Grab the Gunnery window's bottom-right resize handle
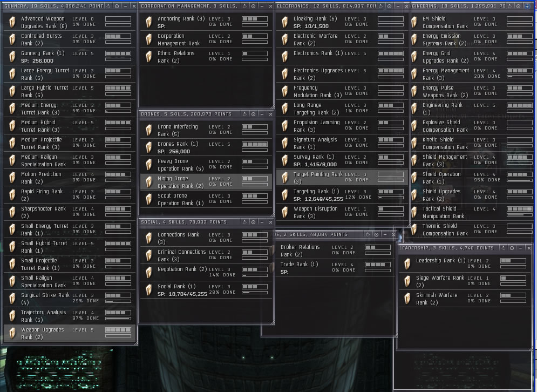 (x=135, y=343)
